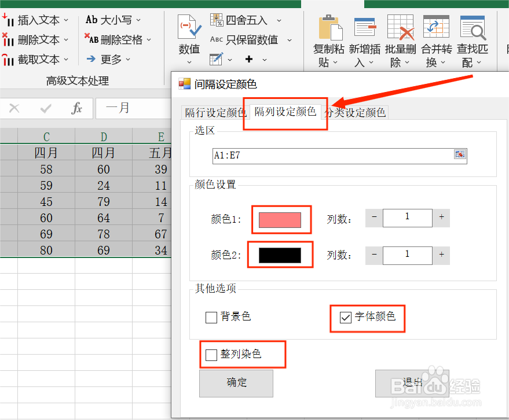Open the 只保留数值 dropdown

290,40
